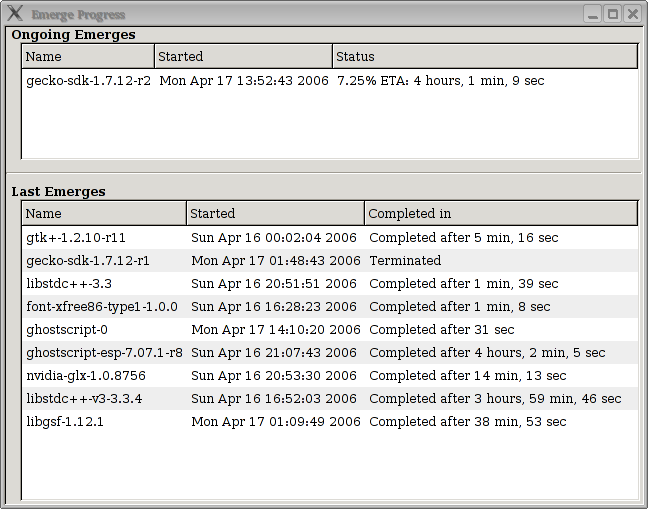Maximize the Emerge Progress window
The height and width of the screenshot is (509, 648).
click(x=612, y=14)
